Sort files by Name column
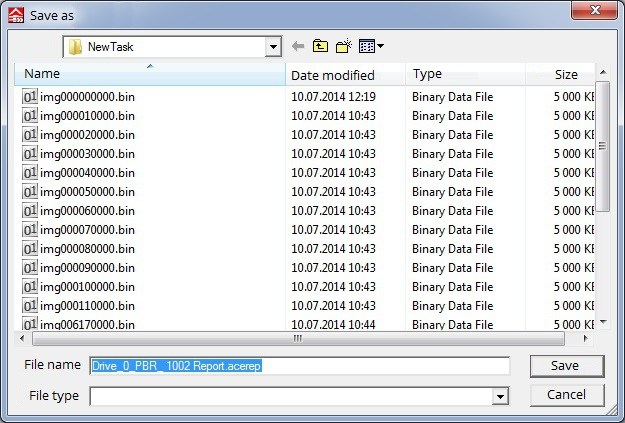The height and width of the screenshot is (423, 625). click(150, 74)
